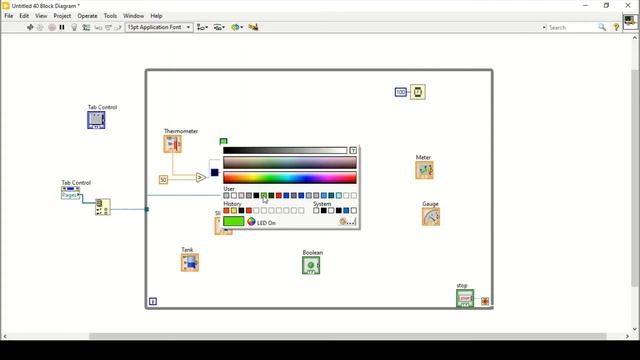Select the Tank terminal
The height and width of the screenshot is (360, 640).
click(x=190, y=262)
